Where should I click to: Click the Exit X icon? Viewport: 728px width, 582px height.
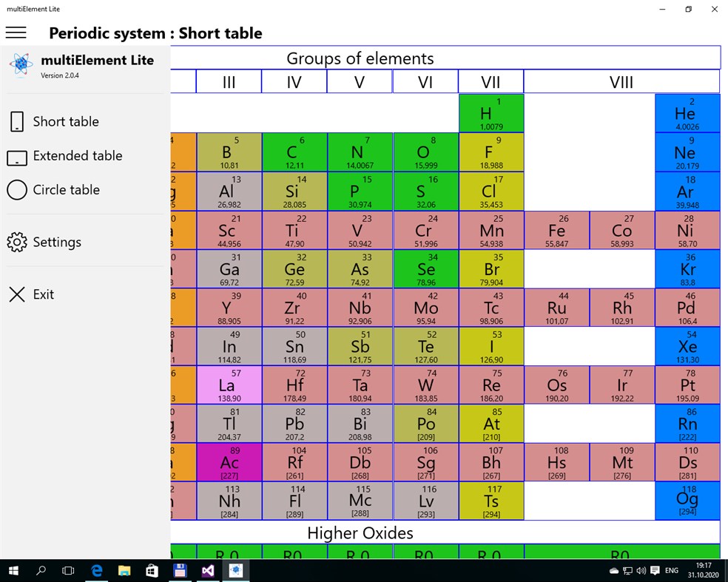pos(17,294)
